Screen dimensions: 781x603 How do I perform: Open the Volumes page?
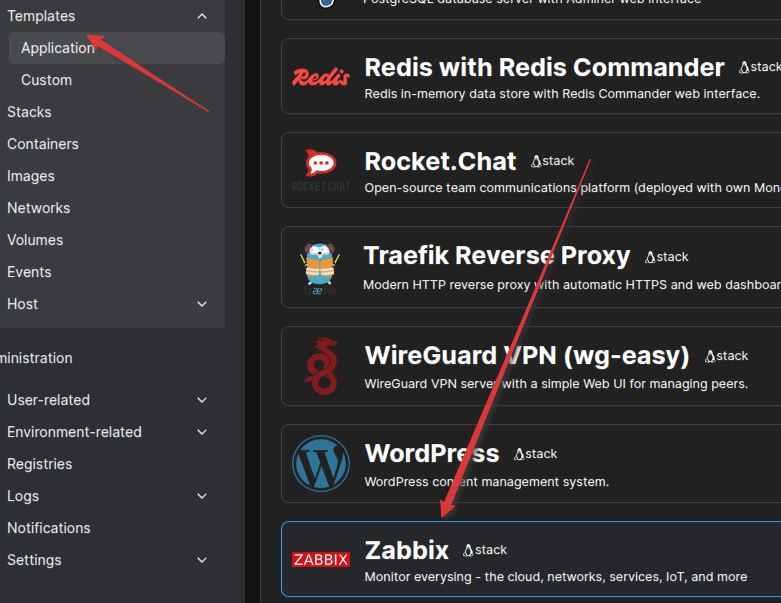pyautogui.click(x=35, y=240)
